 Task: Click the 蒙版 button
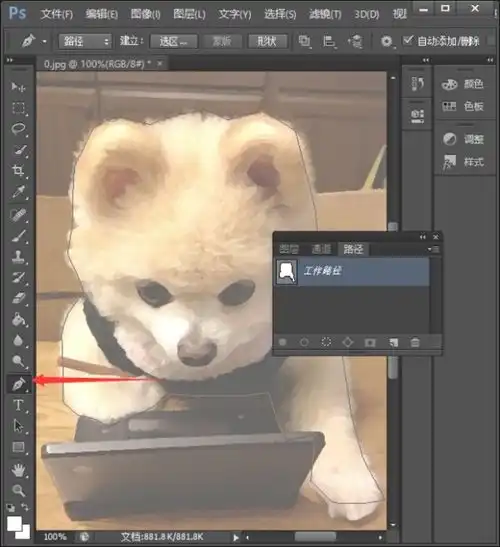tap(222, 42)
